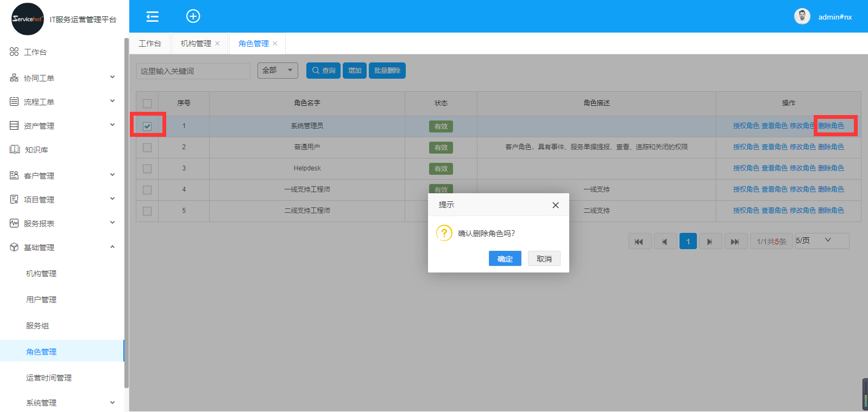Uncheck the 系统管理员 row checkbox
This screenshot has width=868, height=412.
pos(147,126)
